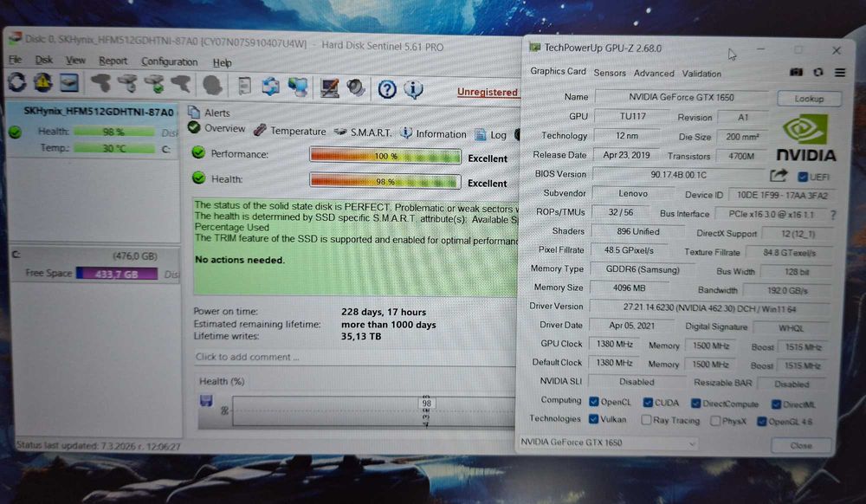
Task: Click the '228 days, 17 hours' power-on value
Action: pos(384,312)
